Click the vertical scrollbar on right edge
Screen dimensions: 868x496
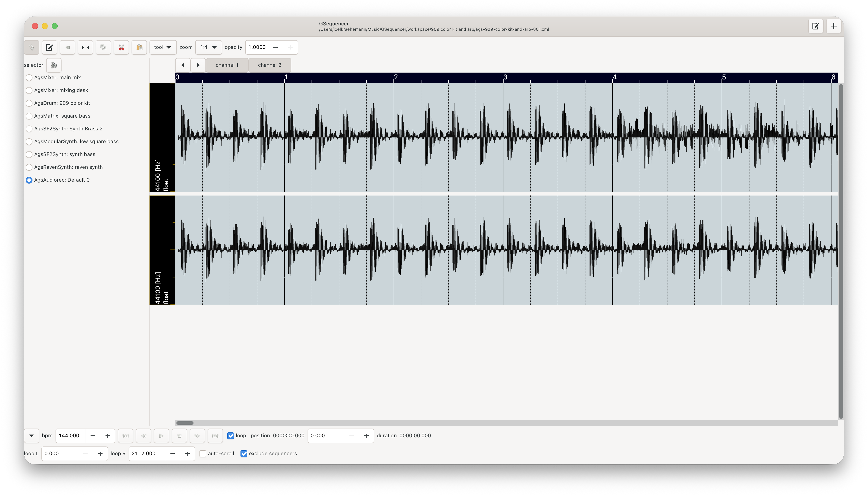click(x=841, y=251)
